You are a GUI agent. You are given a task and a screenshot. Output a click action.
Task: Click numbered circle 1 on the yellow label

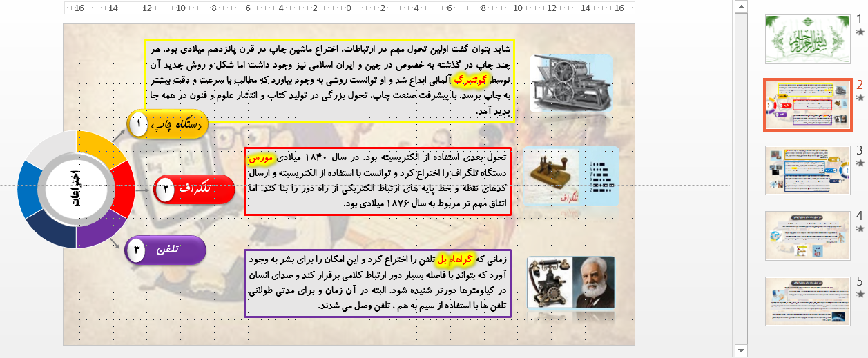click(139, 125)
